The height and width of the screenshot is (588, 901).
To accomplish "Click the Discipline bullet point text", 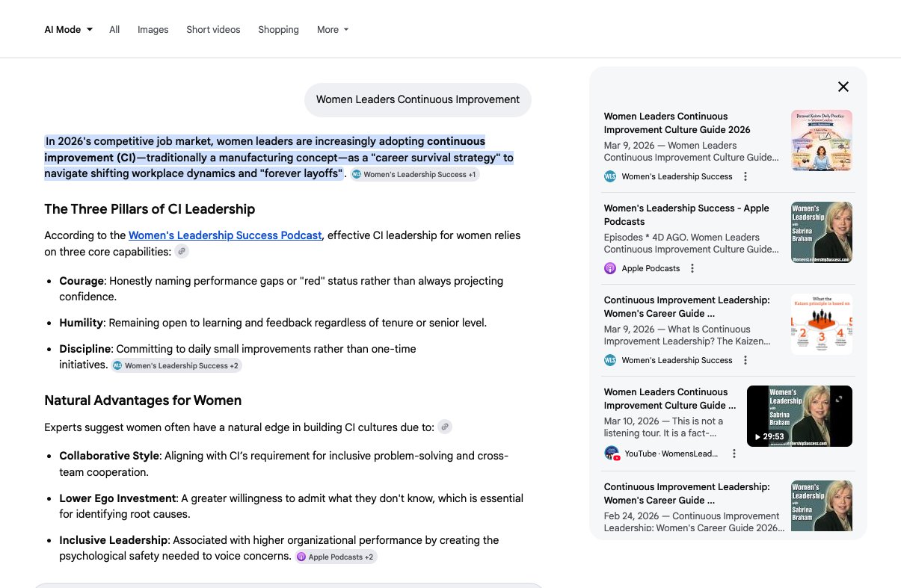I will click(238, 356).
